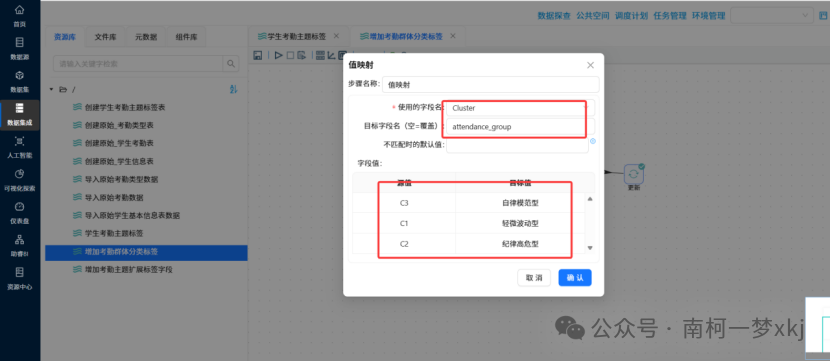The height and width of the screenshot is (361, 830).
Task: Open 助睿BI in the left sidebar
Action: 20,246
